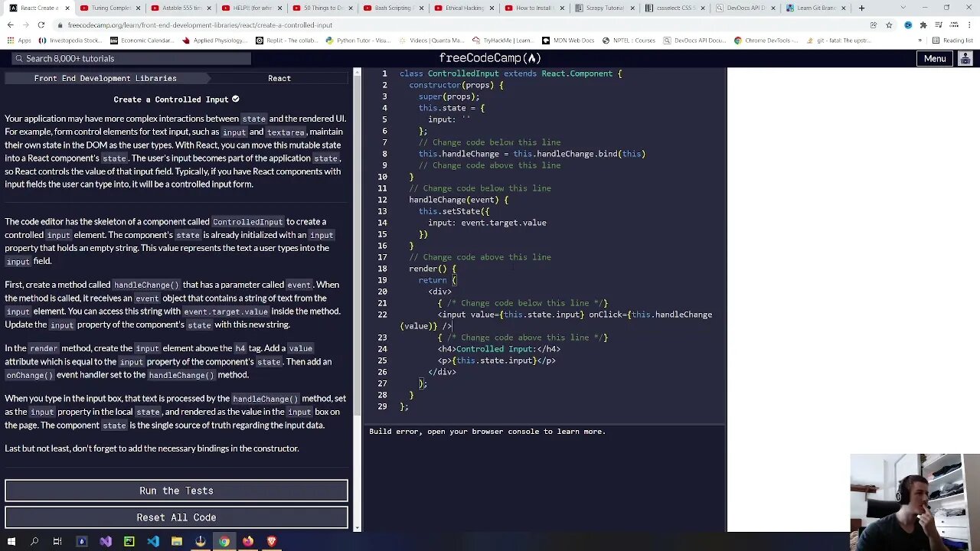Switch to the Learn Git Branching tab

(816, 8)
